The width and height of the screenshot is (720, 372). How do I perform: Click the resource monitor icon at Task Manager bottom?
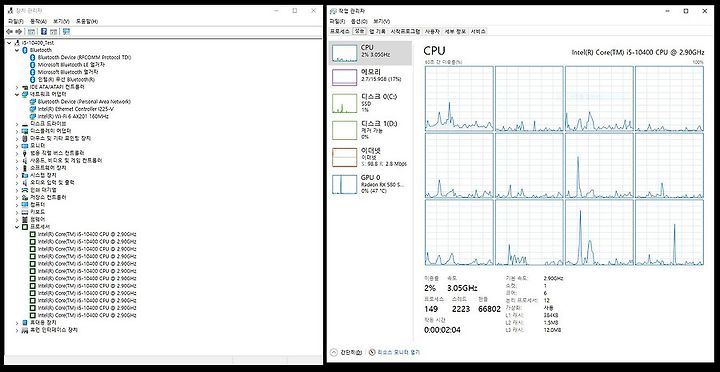click(372, 352)
